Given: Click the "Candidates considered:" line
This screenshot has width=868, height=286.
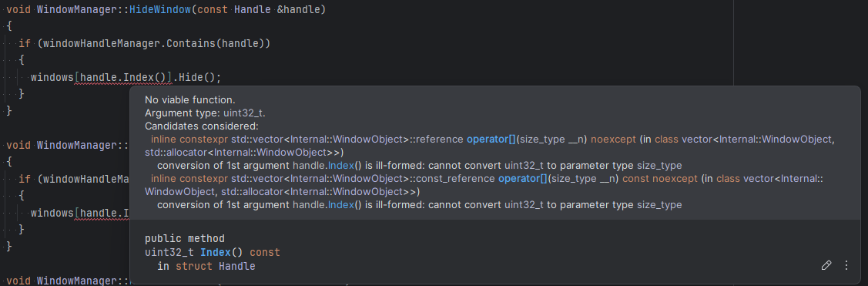Looking at the screenshot, I should point(198,126).
